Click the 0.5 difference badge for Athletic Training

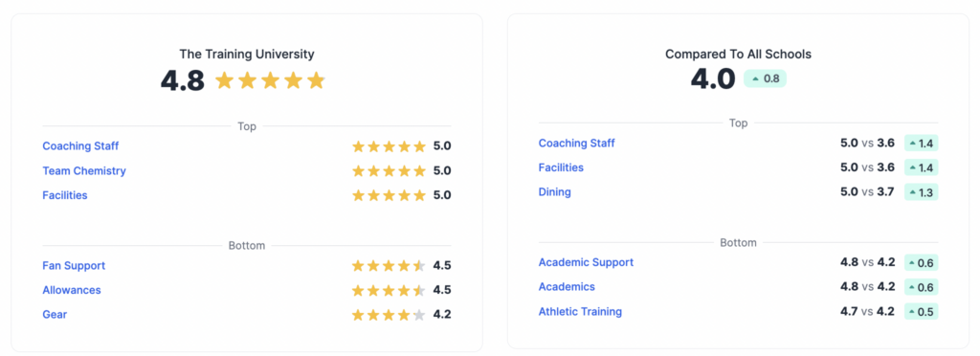[x=922, y=312]
